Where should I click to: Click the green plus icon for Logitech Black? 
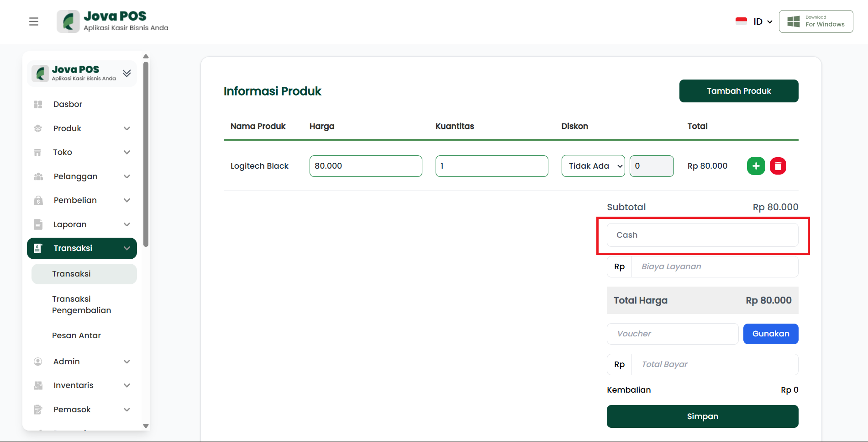[756, 166]
